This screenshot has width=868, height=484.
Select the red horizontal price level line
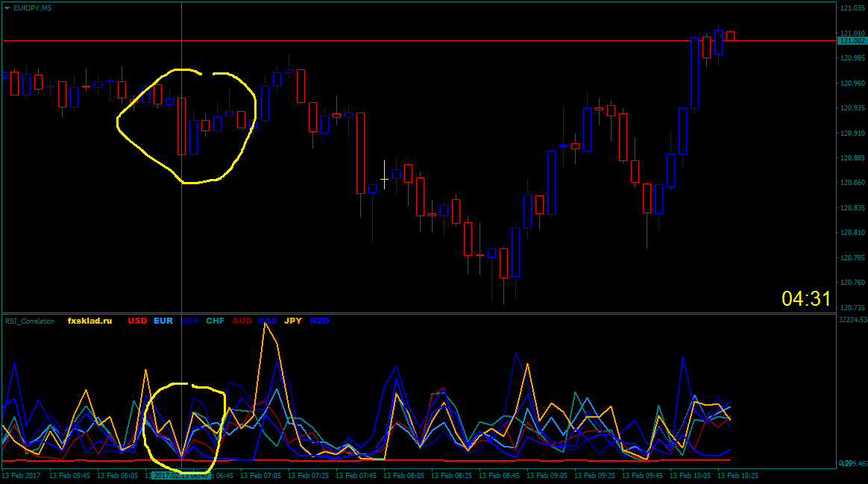(419, 41)
